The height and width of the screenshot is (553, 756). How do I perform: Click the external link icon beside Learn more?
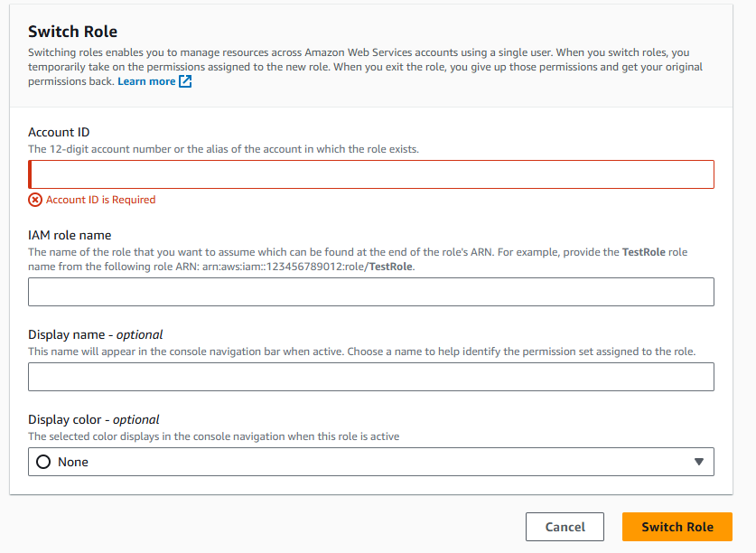tap(185, 81)
